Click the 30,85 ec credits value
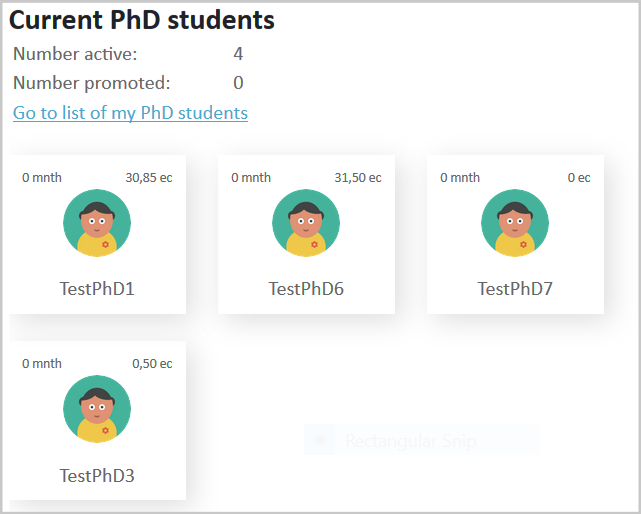This screenshot has width=641, height=514. click(148, 178)
